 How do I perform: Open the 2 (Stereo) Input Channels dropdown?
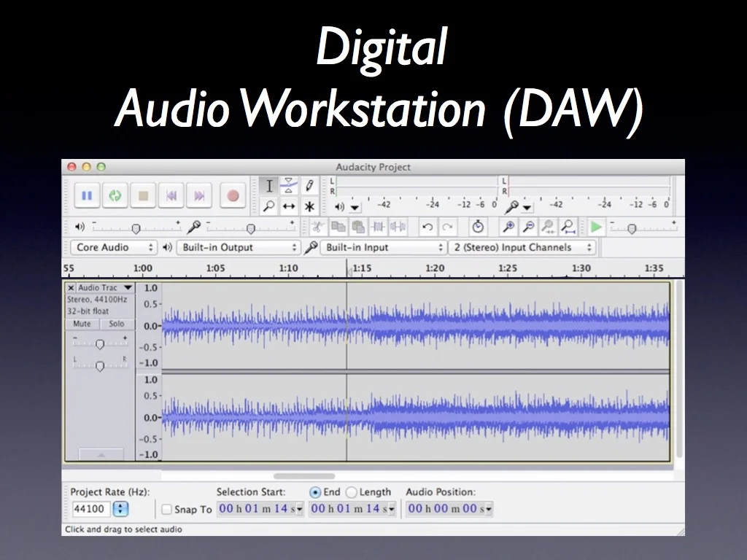coord(522,248)
